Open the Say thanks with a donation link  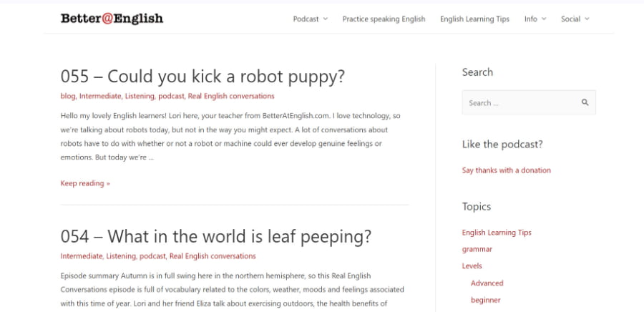pos(506,170)
